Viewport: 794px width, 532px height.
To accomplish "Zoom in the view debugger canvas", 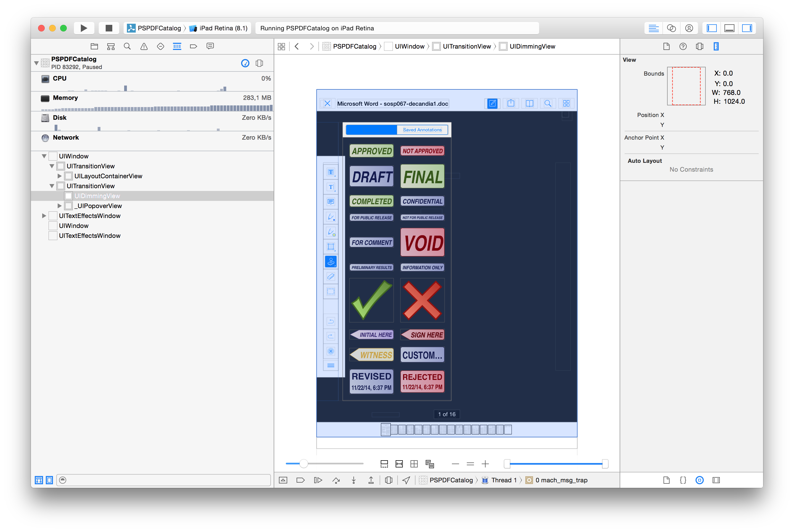I will (x=485, y=464).
